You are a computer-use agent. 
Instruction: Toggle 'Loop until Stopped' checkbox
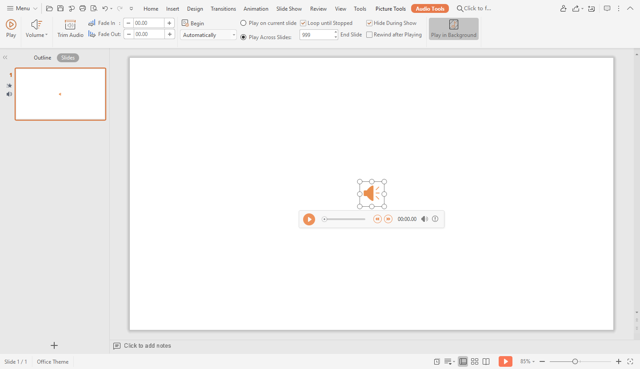pyautogui.click(x=303, y=23)
